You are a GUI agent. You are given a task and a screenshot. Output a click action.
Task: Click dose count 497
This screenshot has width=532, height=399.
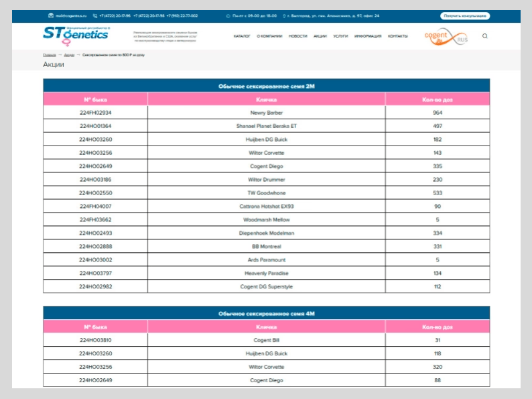pyautogui.click(x=438, y=126)
